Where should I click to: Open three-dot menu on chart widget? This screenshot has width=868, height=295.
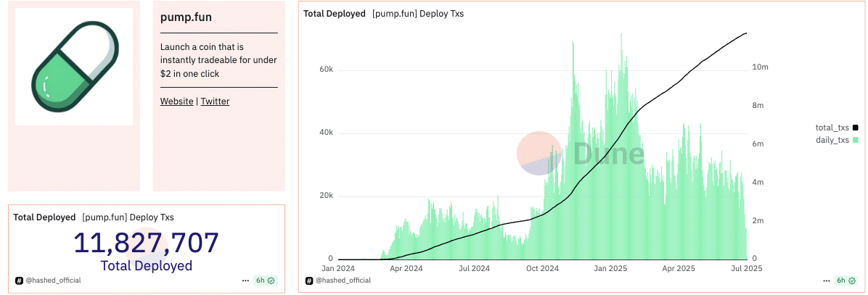click(827, 281)
